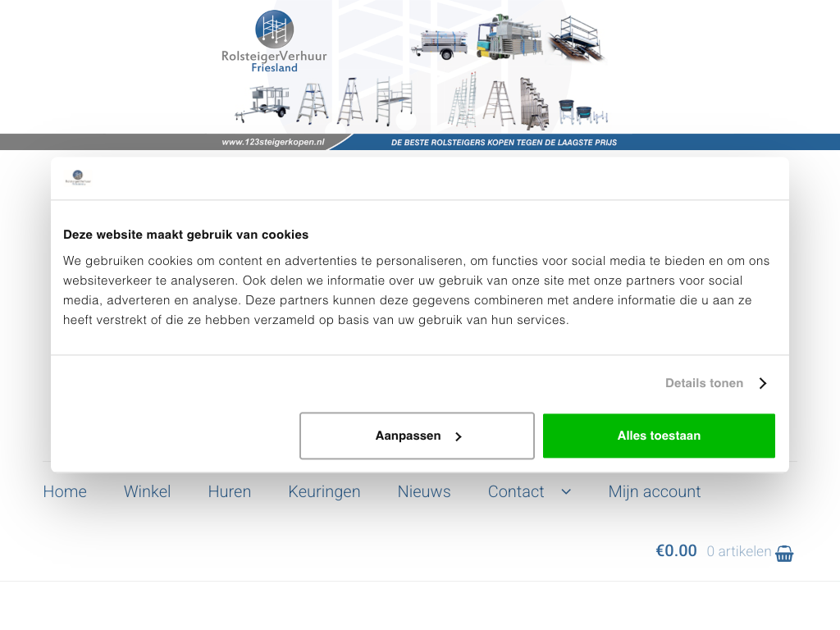Go to the Home menu item
This screenshot has width=840, height=630.
click(65, 491)
